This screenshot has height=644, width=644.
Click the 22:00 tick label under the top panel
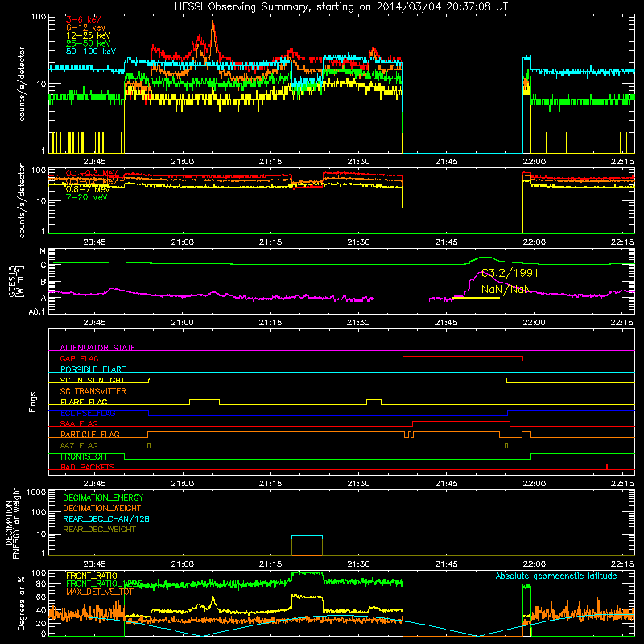tap(534, 162)
